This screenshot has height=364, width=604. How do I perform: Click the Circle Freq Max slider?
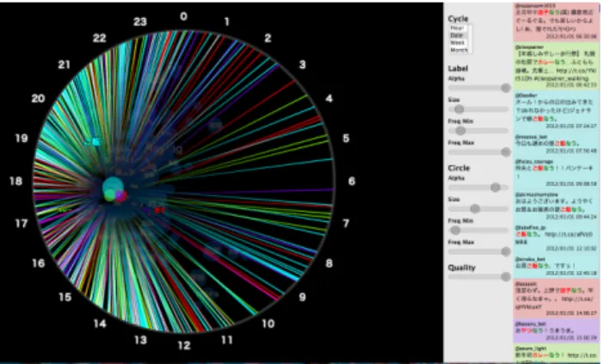478,251
